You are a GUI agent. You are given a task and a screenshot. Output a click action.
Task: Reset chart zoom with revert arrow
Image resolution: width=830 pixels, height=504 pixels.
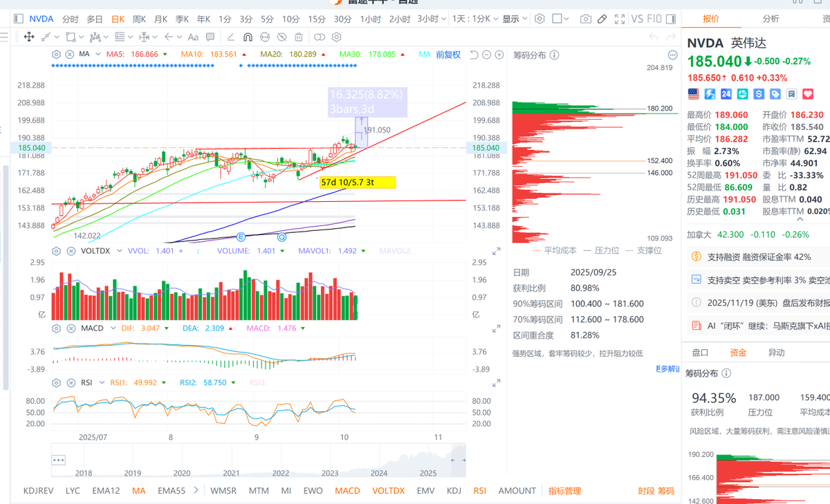[474, 55]
